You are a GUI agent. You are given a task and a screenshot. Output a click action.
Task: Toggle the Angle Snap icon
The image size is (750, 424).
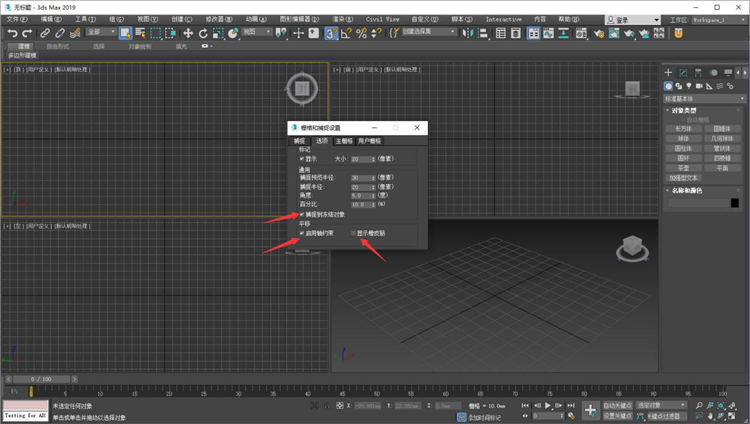[x=346, y=33]
